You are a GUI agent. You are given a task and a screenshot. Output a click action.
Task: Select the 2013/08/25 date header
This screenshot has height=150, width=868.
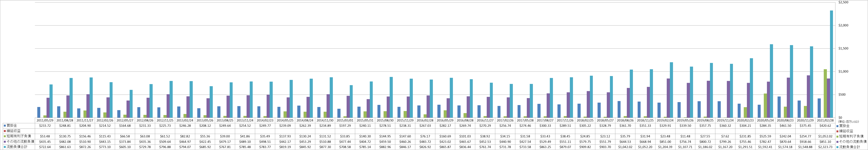[x=225, y=120]
